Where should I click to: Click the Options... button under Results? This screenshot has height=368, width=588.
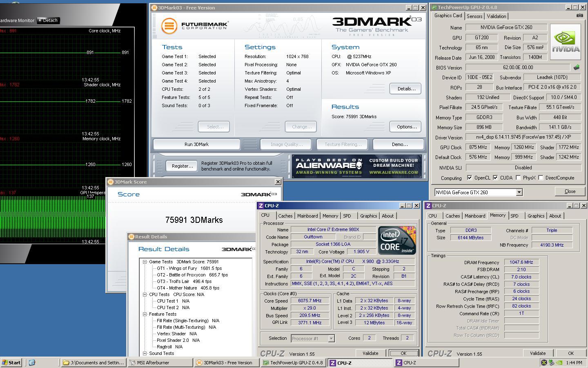pos(405,127)
